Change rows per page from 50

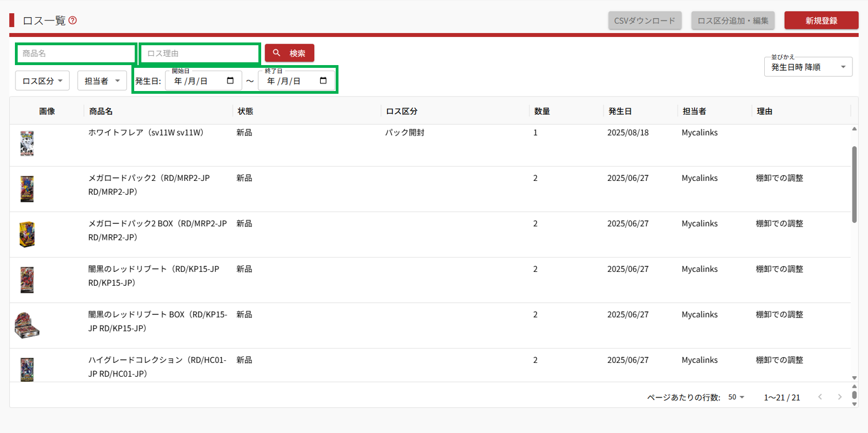pos(736,397)
